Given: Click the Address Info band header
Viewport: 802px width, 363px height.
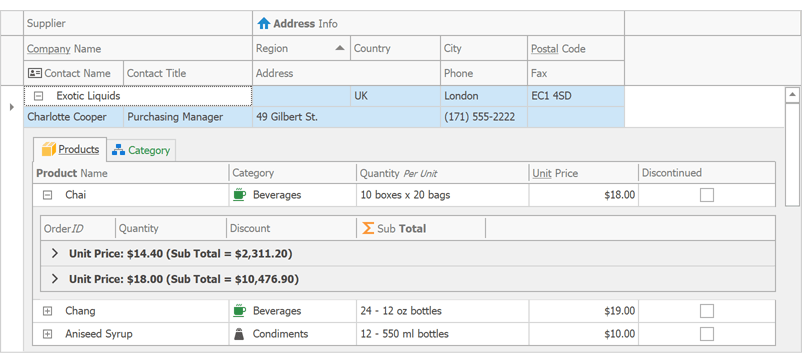Looking at the screenshot, I should tap(438, 24).
